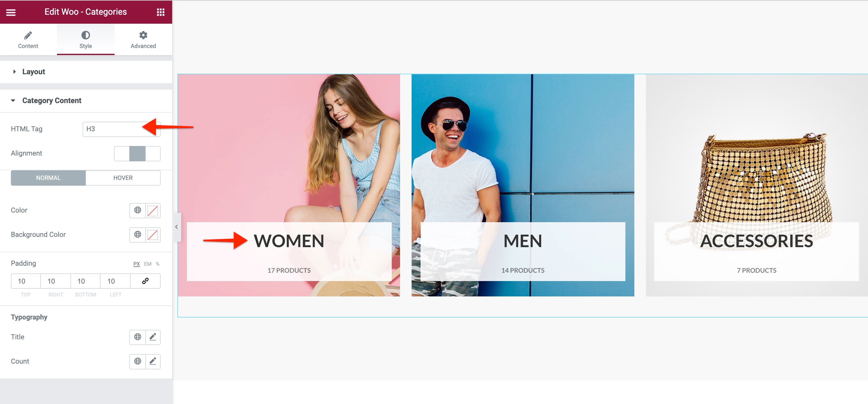The image size is (868, 404).
Task: Click the Content tab in editor panel
Action: point(28,39)
